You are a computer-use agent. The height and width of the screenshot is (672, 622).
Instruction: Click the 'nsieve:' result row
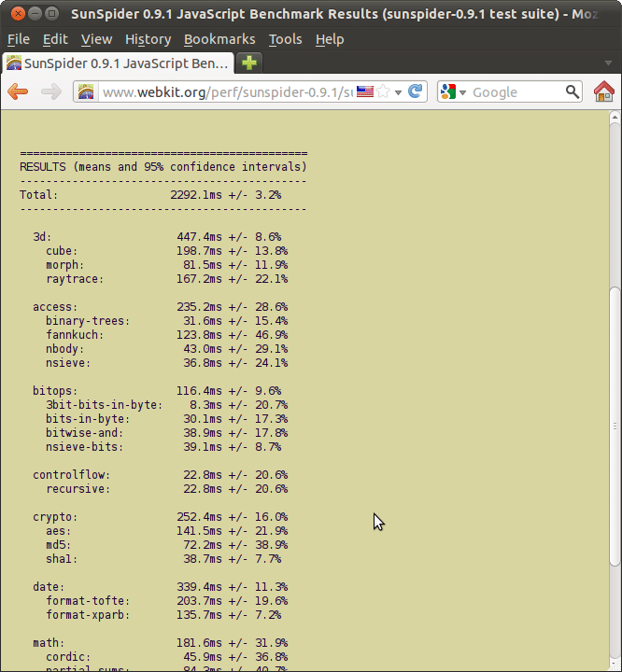pyautogui.click(x=167, y=363)
